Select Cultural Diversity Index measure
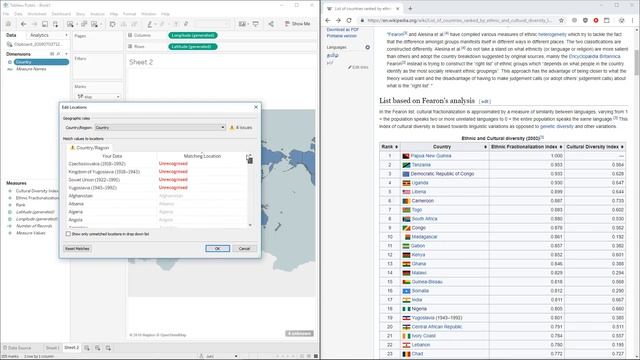This screenshot has width=640, height=360. click(37, 191)
